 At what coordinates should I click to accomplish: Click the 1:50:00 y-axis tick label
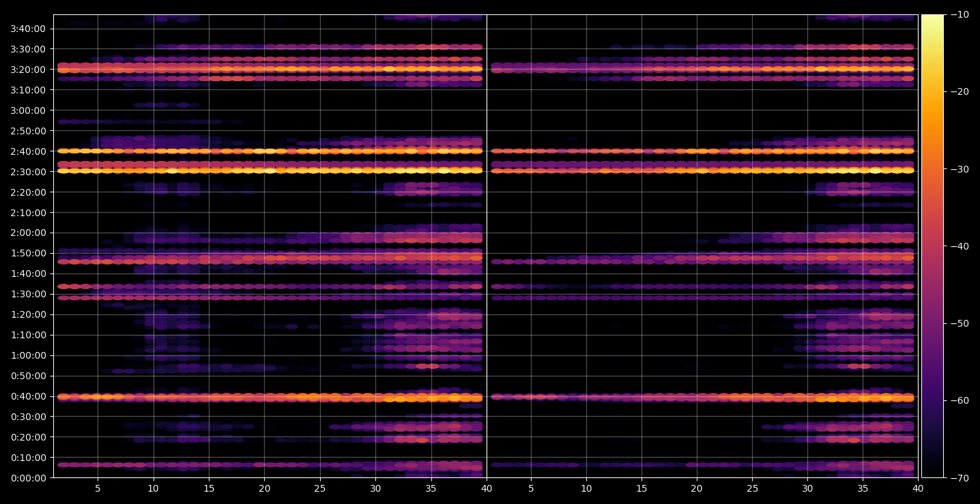pyautogui.click(x=28, y=253)
